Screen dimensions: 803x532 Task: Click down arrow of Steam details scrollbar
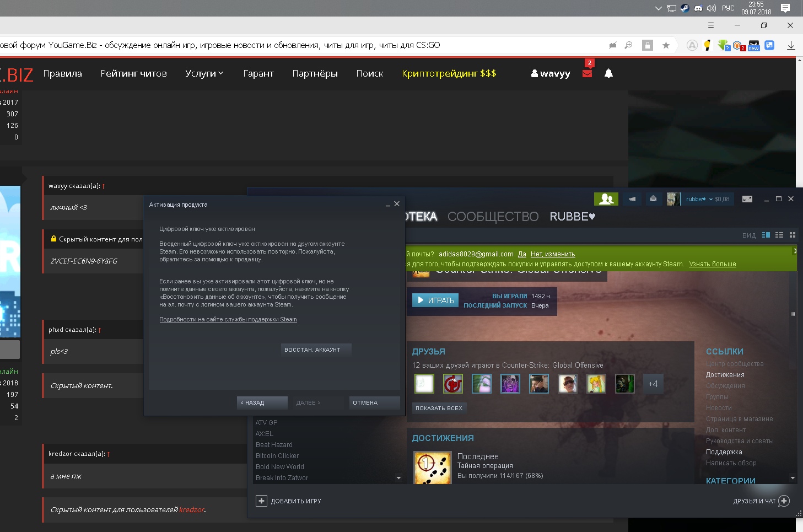coord(793,478)
